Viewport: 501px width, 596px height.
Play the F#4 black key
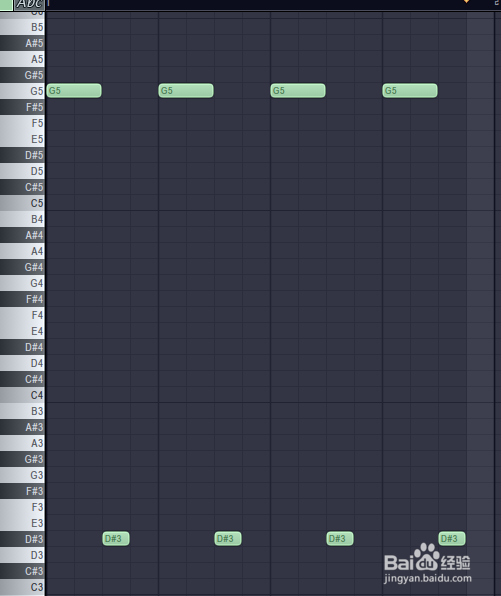(22, 299)
